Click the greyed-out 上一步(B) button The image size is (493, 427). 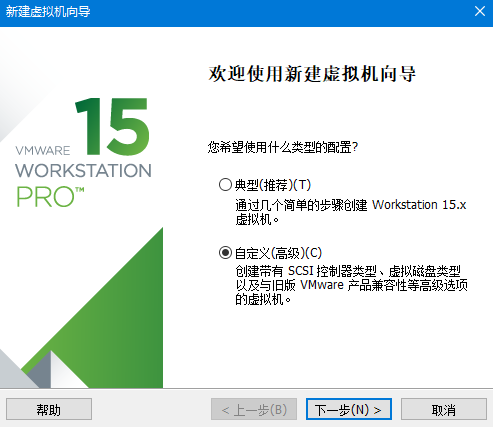(x=254, y=409)
